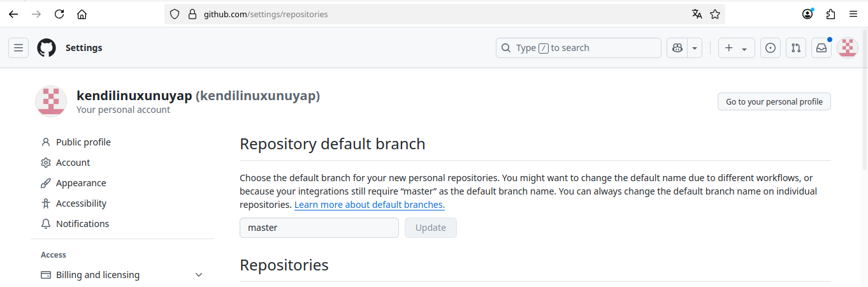Open the hamburger navigation menu
This screenshot has width=868, height=287.
coord(18,48)
